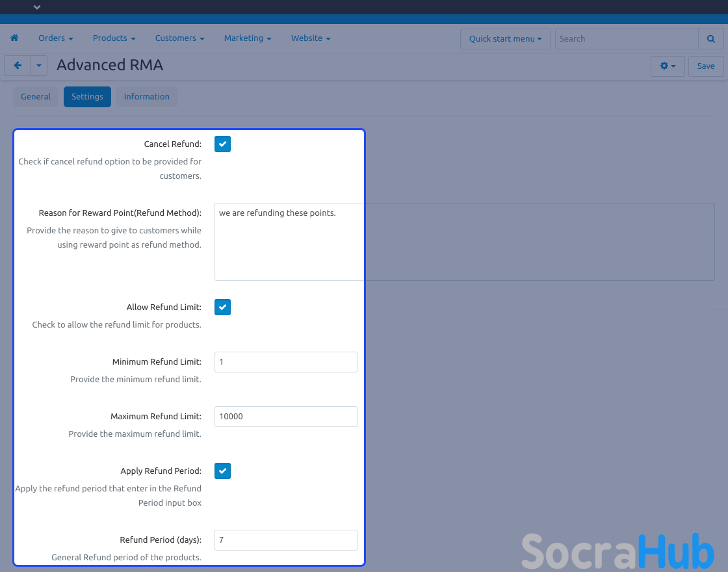Disable the Apply Refund Period checkbox

(x=222, y=471)
